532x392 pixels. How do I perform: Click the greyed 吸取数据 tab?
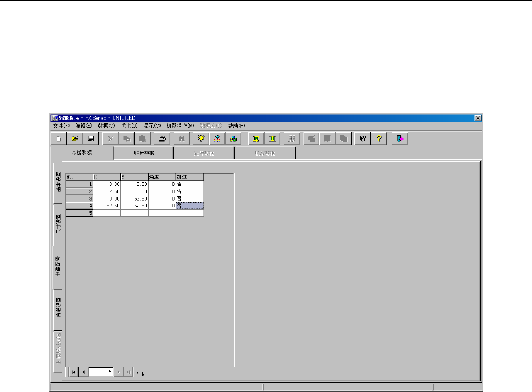click(x=265, y=153)
